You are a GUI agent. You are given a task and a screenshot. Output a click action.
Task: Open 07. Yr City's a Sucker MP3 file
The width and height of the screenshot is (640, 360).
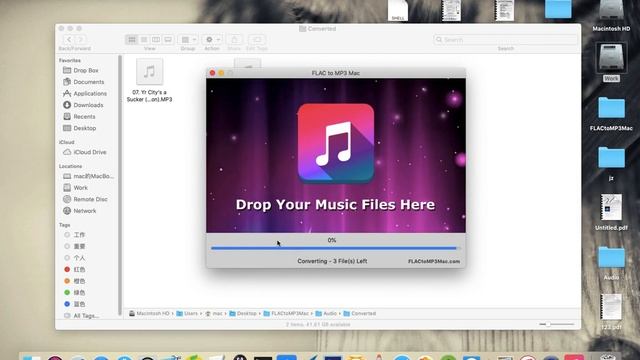point(149,80)
